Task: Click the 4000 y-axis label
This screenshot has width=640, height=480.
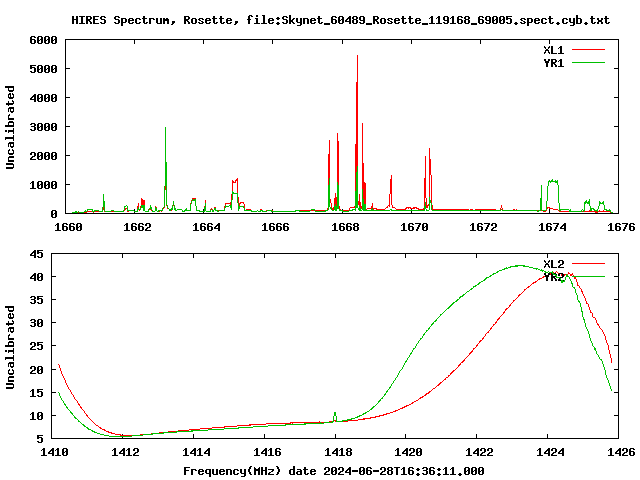Action: [43, 98]
